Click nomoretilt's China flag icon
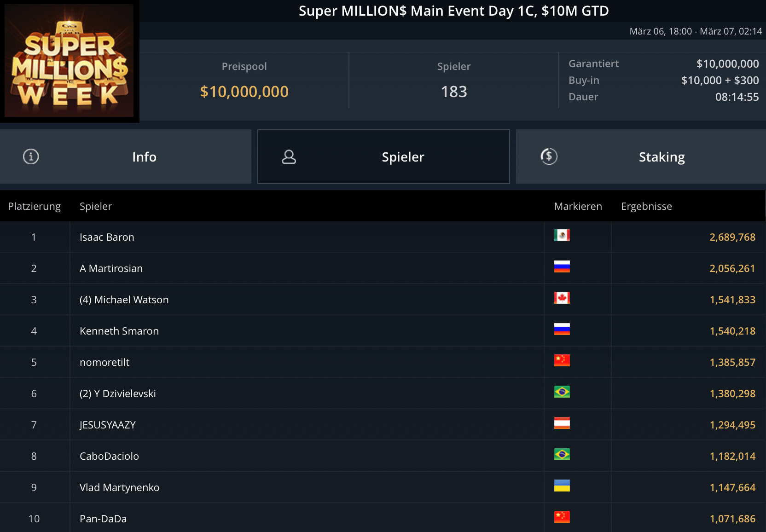The height and width of the screenshot is (532, 766). click(562, 360)
